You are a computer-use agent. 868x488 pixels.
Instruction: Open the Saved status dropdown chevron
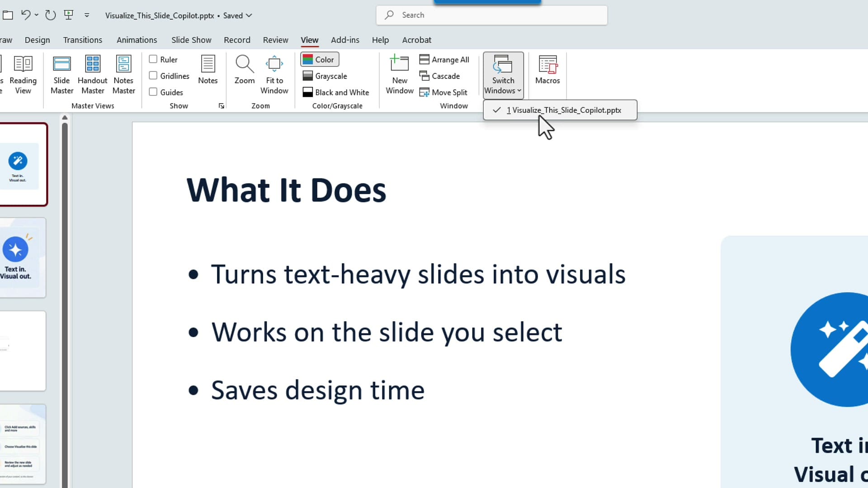pyautogui.click(x=249, y=15)
